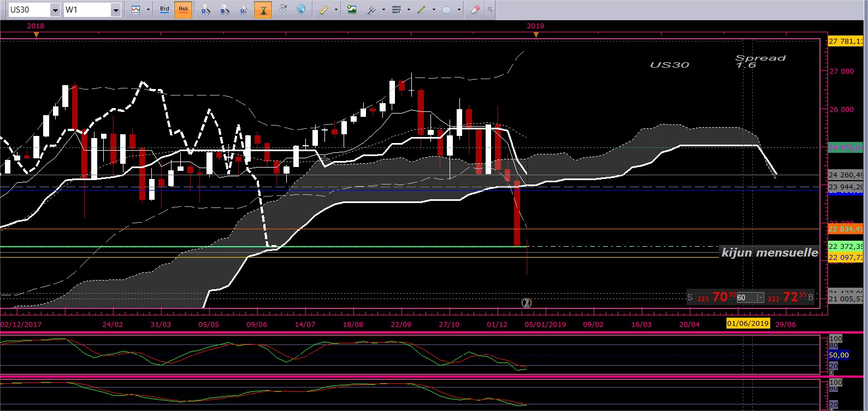Click the S sell price button

(711, 297)
